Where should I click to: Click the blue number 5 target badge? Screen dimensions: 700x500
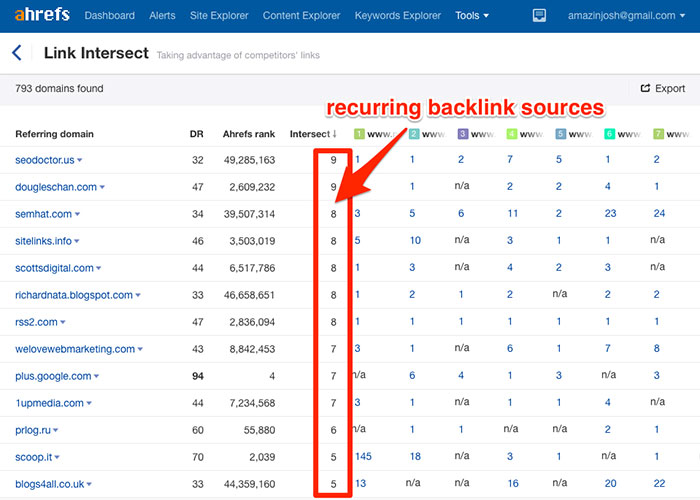(561, 133)
